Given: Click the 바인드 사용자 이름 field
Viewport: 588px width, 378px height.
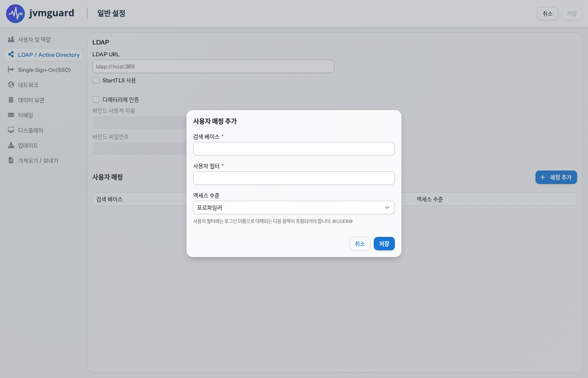Looking at the screenshot, I should coord(140,123).
